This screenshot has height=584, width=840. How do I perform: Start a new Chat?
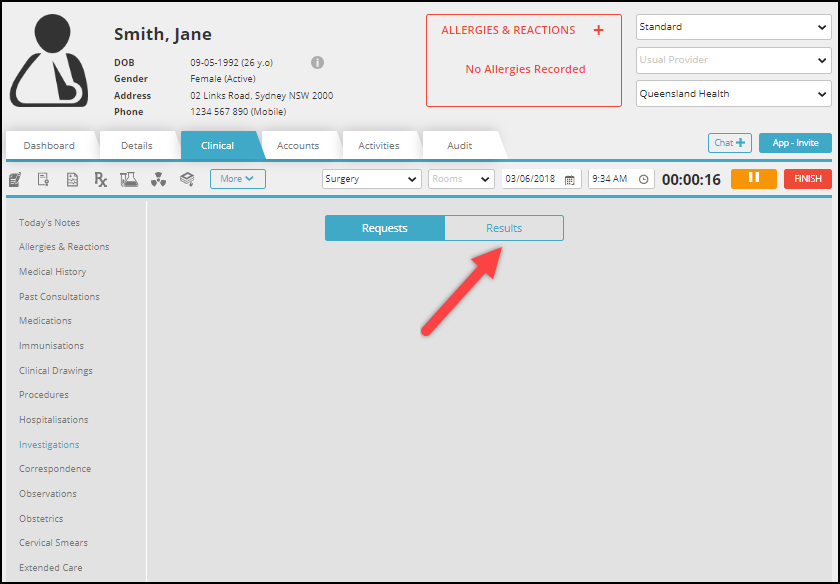pyautogui.click(x=730, y=143)
